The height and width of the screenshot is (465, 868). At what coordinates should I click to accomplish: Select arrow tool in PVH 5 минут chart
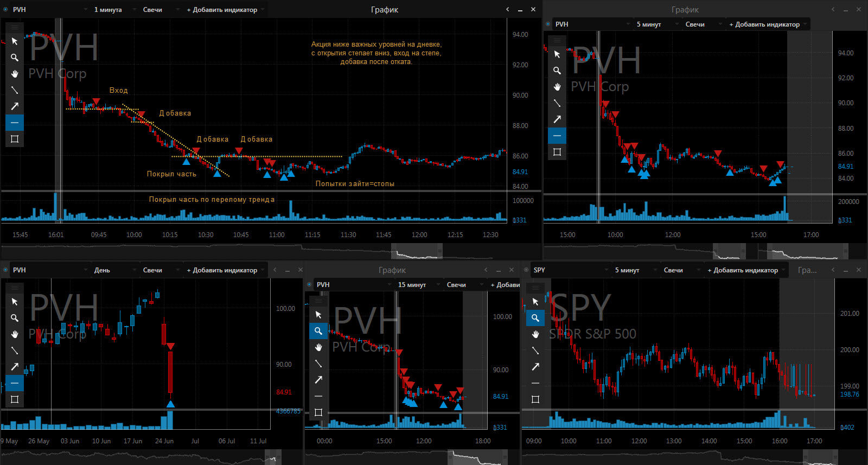(557, 119)
